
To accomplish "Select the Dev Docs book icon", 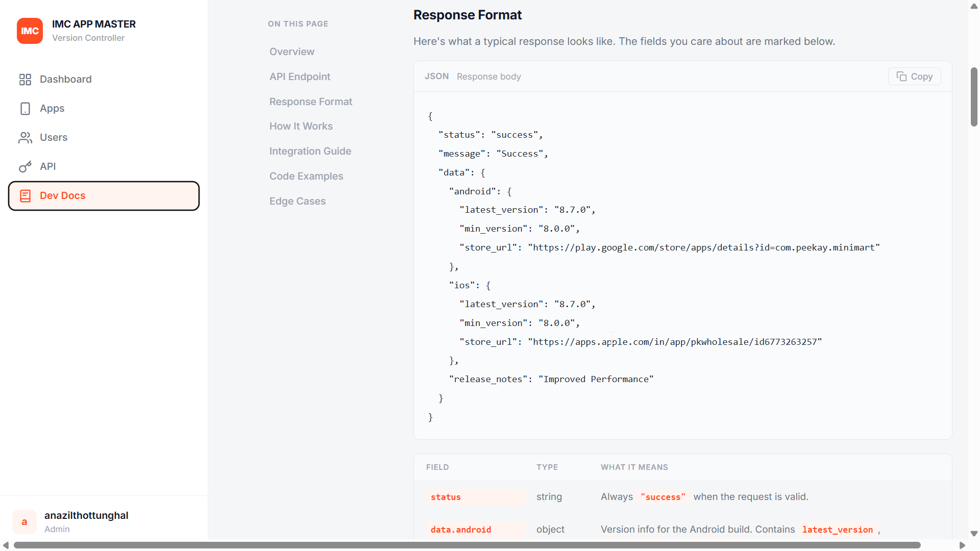I will tap(25, 195).
